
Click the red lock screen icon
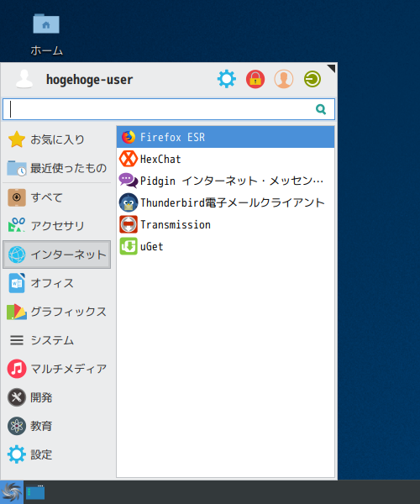click(x=255, y=79)
